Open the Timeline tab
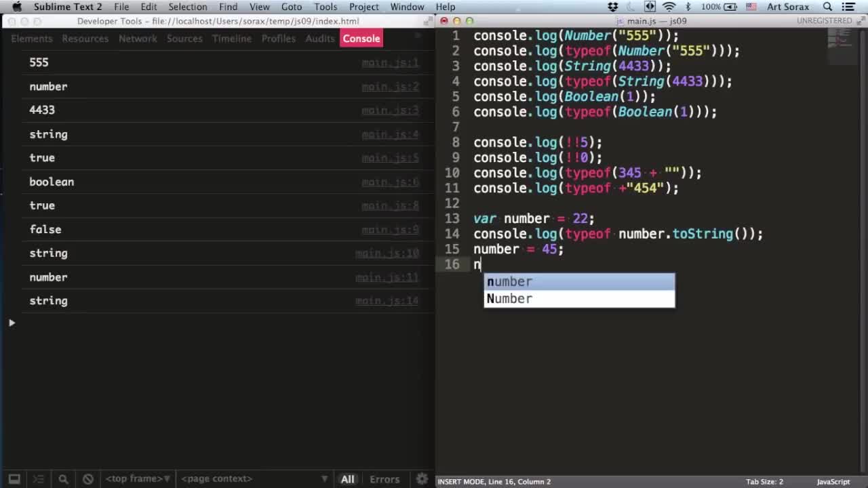This screenshot has height=488, width=868. pyautogui.click(x=231, y=39)
